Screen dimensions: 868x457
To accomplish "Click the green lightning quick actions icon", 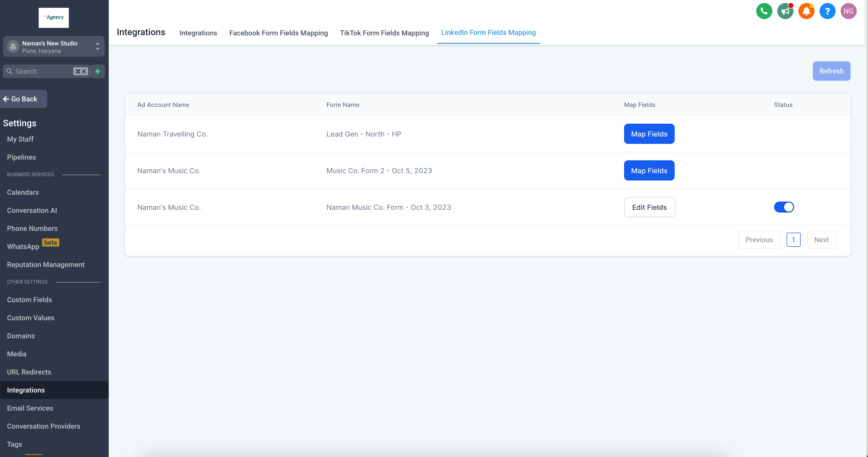I will coord(98,71).
